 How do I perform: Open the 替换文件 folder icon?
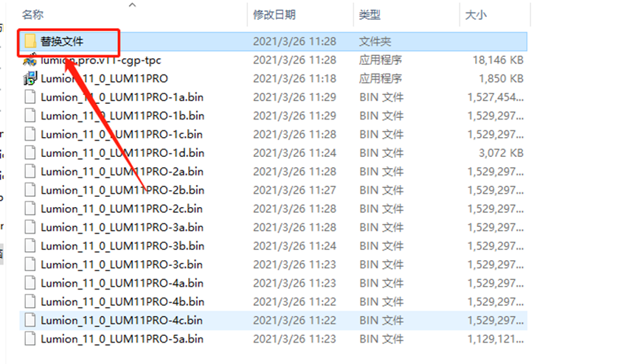point(30,41)
